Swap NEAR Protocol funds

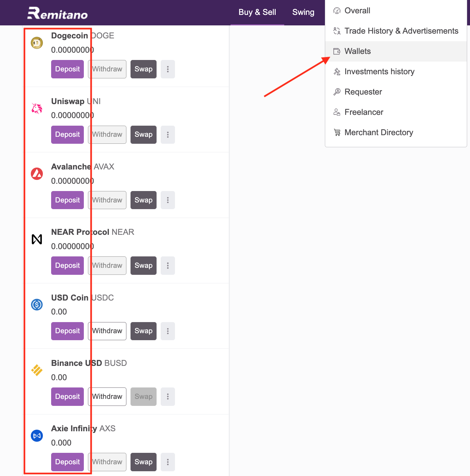(144, 266)
